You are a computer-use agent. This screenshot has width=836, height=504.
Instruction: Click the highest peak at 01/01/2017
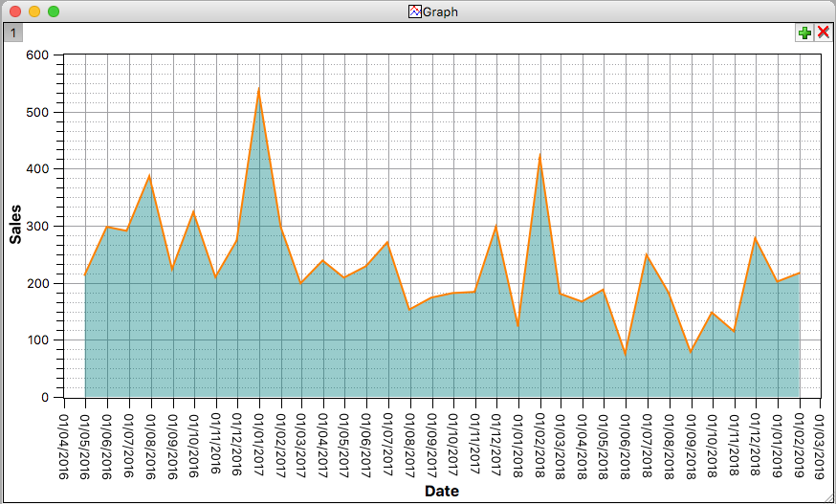[258, 89]
